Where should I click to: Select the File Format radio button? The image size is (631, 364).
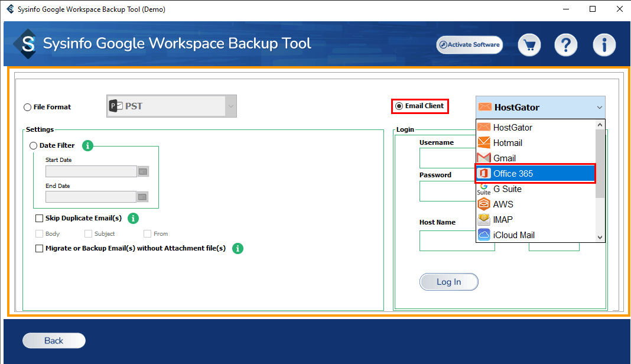(x=28, y=107)
